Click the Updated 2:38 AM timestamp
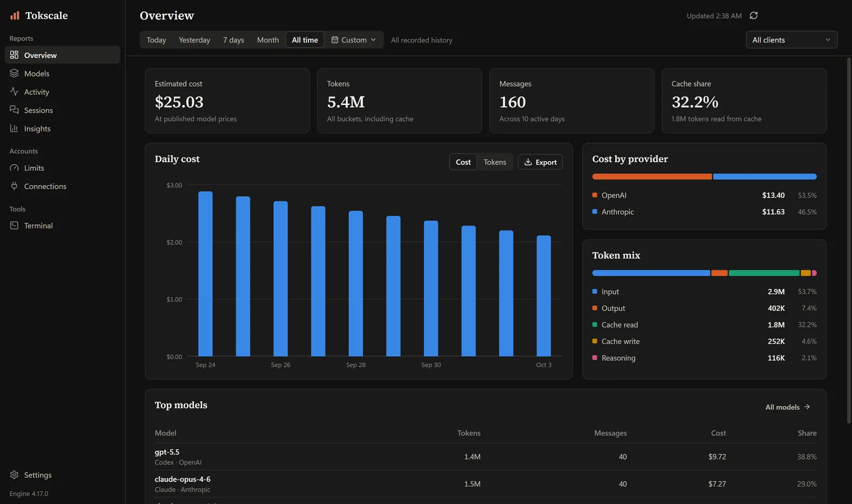Viewport: 852px width, 504px height. (714, 16)
